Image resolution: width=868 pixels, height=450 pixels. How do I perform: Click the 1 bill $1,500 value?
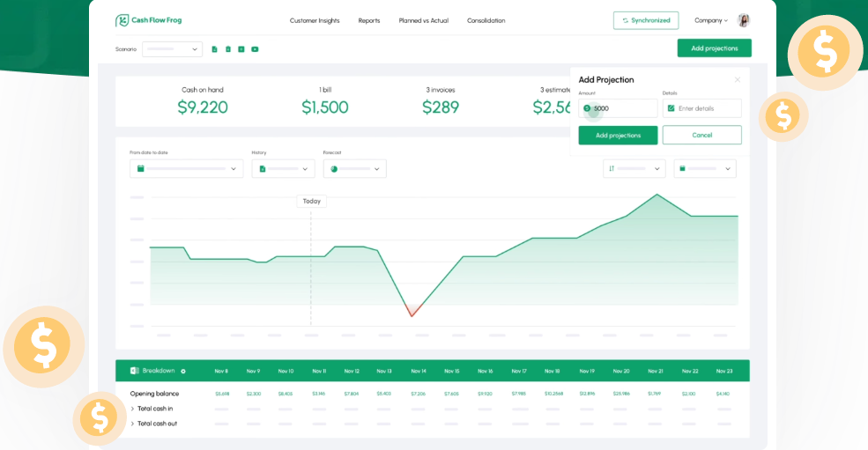[x=325, y=107]
